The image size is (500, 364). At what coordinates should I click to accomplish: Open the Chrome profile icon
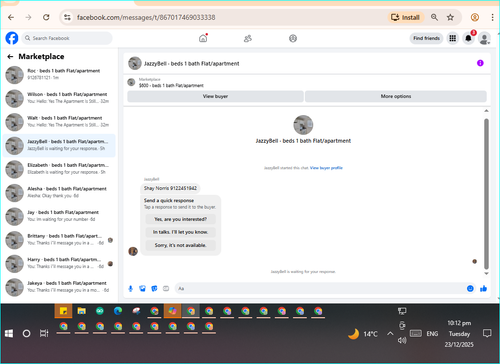(x=475, y=17)
